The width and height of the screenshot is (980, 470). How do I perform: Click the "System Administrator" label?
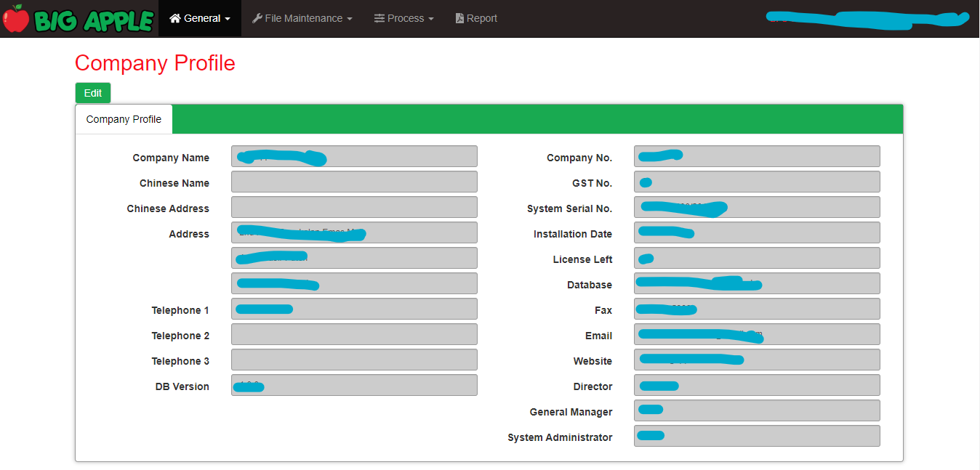coord(560,437)
